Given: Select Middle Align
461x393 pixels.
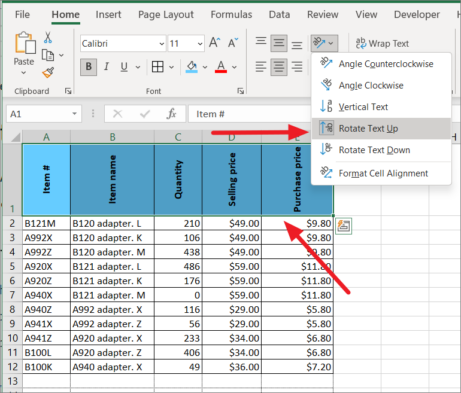Looking at the screenshot, I should coord(279,43).
